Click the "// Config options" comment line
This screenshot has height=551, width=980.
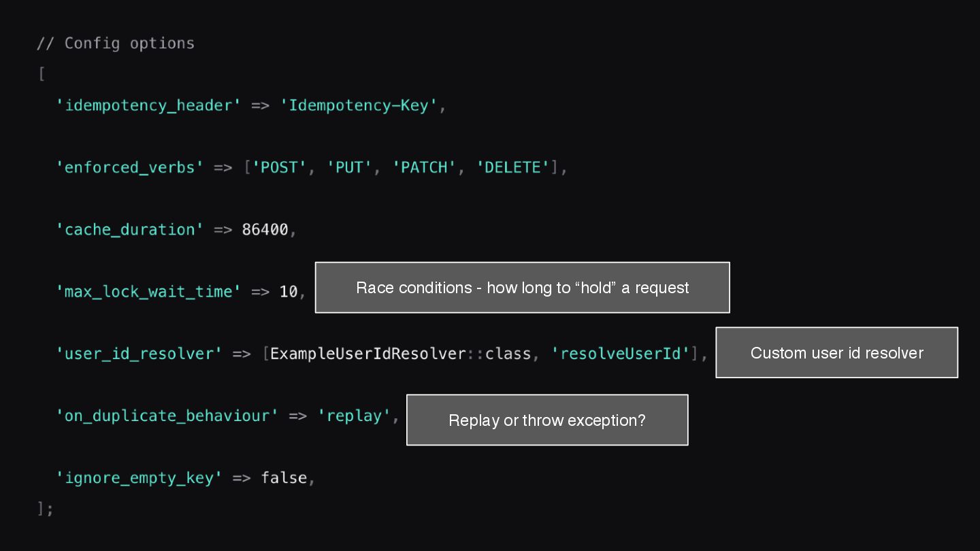(116, 44)
